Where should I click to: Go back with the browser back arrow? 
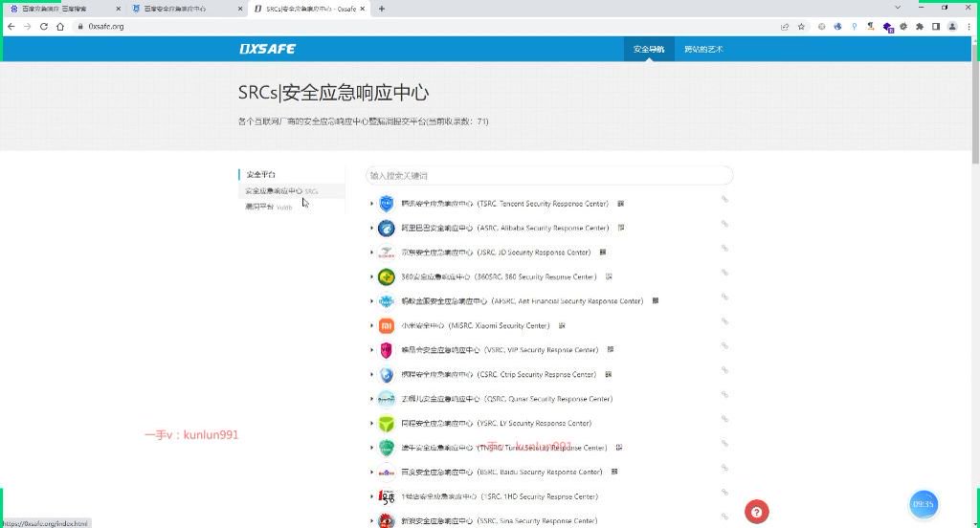coord(11,27)
